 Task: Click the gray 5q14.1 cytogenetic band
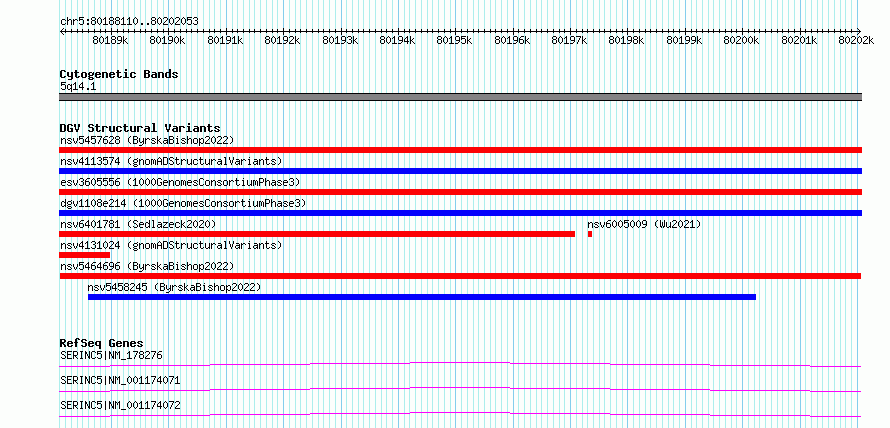(x=461, y=97)
